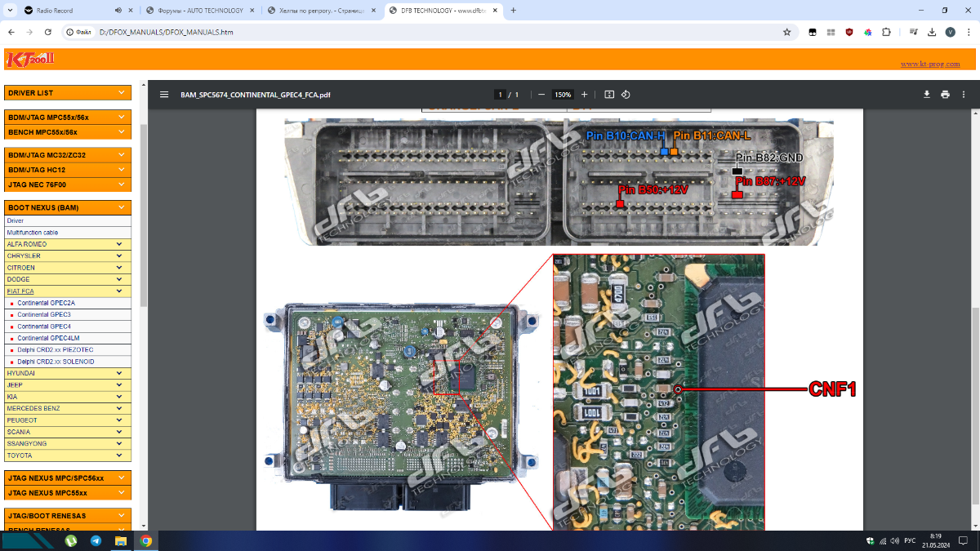This screenshot has height=551, width=980.
Task: Open the Continental GPEC4LM manual
Action: click(x=48, y=338)
